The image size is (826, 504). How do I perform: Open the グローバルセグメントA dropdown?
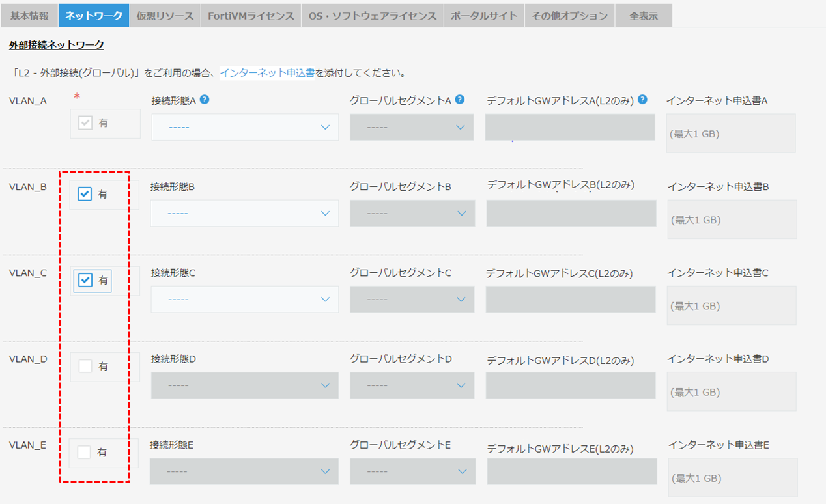[412, 127]
